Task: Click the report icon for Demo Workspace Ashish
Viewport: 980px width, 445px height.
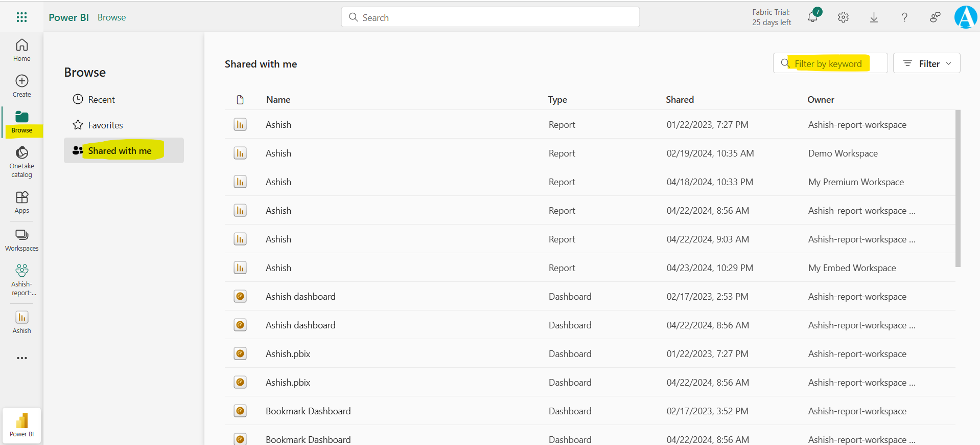Action: (x=240, y=153)
